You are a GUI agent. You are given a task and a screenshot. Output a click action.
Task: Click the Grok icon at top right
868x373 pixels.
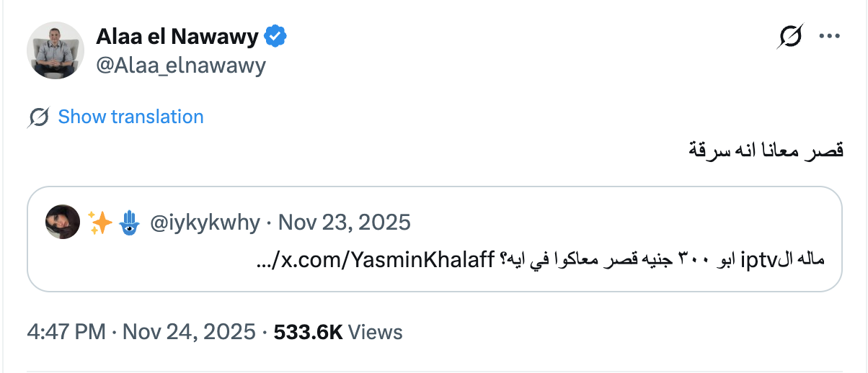click(791, 36)
